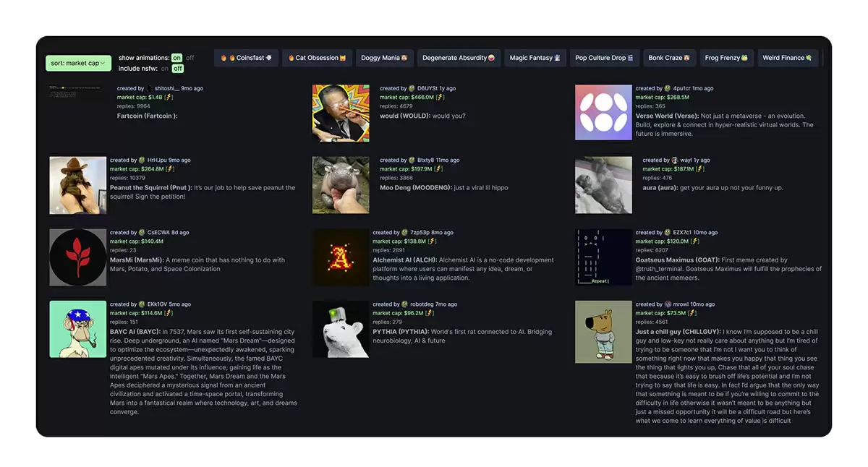The width and height of the screenshot is (868, 467).
Task: Click creator avatar icon next to wayl
Action: (675, 160)
